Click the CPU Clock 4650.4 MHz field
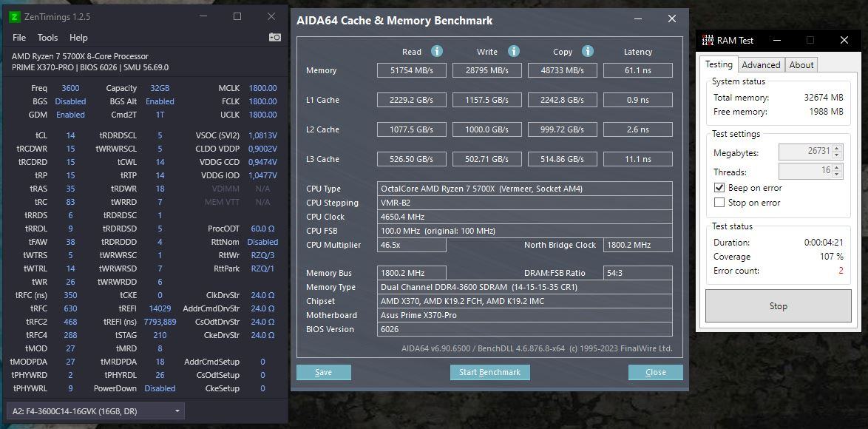The image size is (868, 429). point(525,217)
